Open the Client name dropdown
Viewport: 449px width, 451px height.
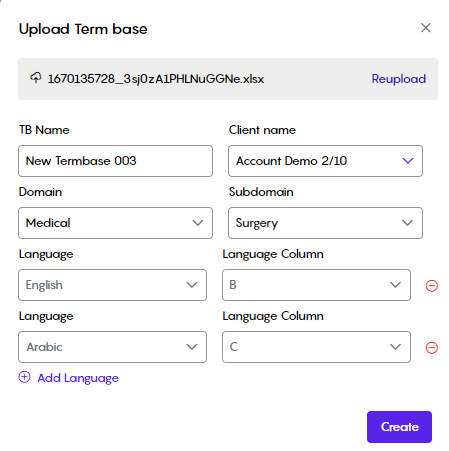(x=325, y=161)
